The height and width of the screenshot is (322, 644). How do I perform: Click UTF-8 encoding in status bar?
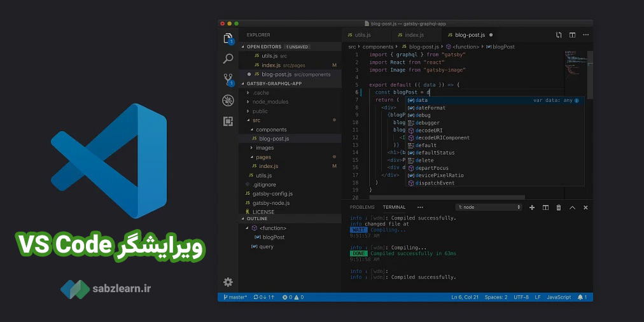click(x=521, y=297)
